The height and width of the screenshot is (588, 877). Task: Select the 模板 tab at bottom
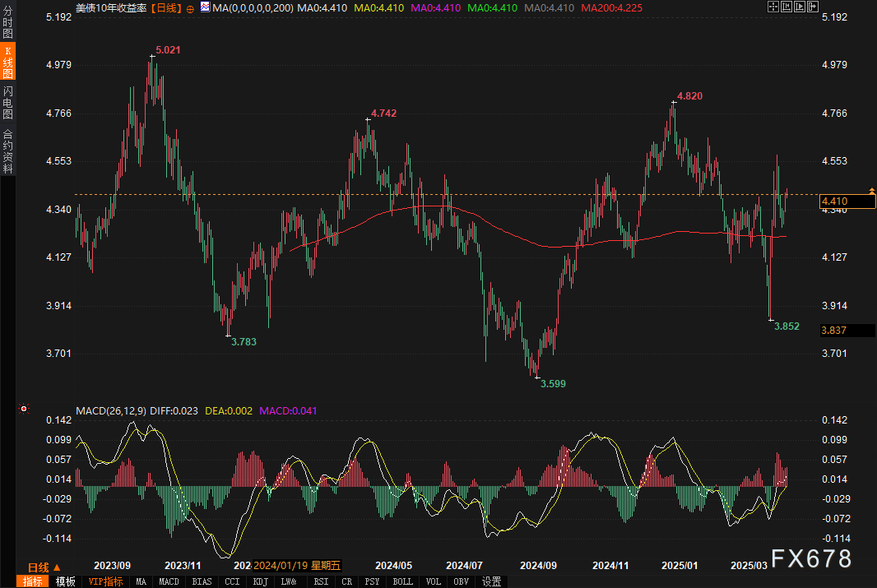65,581
